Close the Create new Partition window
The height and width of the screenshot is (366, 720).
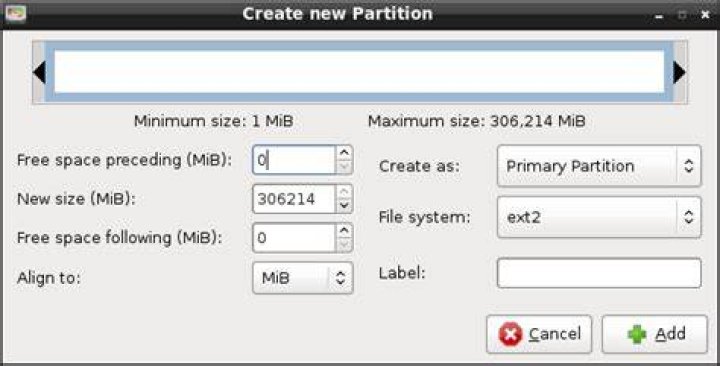pyautogui.click(x=705, y=16)
